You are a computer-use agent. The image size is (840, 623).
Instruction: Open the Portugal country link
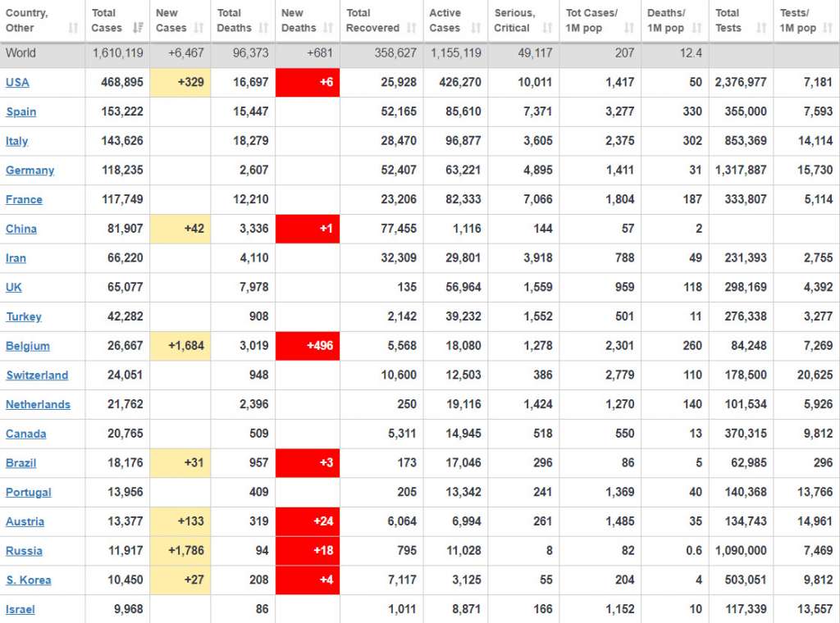click(29, 493)
